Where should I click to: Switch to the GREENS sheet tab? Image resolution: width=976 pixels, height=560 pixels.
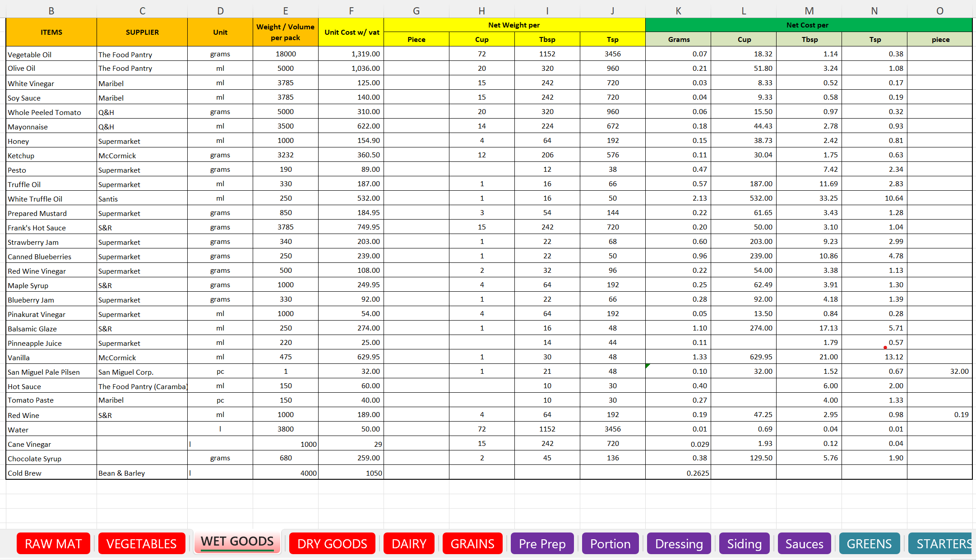click(869, 544)
